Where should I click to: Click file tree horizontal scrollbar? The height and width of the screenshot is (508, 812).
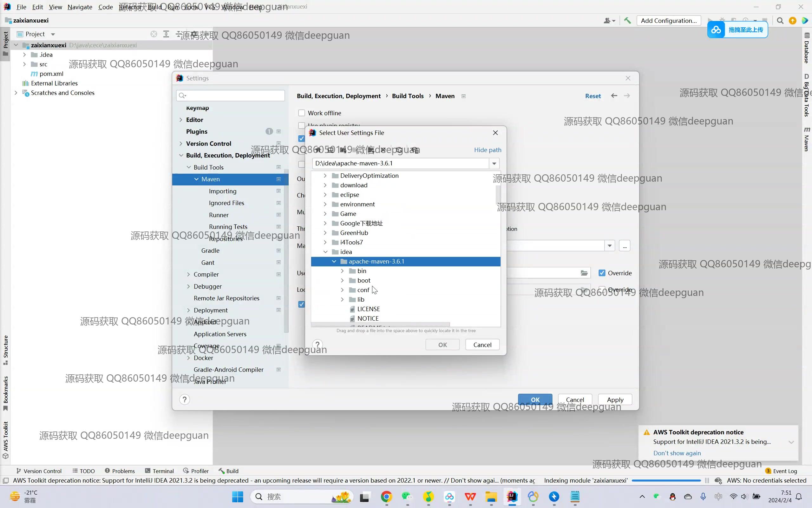380,324
